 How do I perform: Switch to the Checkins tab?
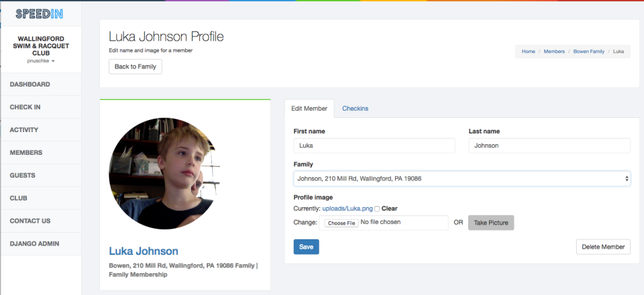(356, 109)
